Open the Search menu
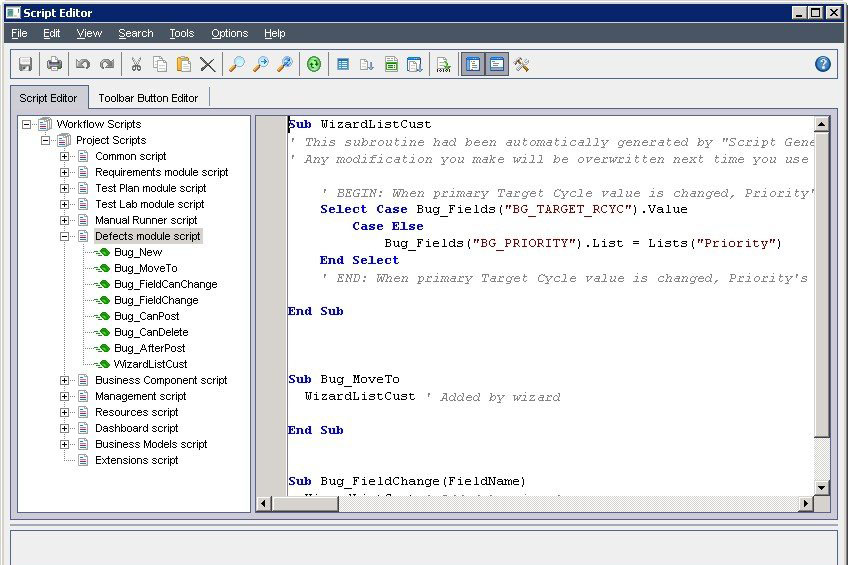The image size is (848, 565). [x=136, y=34]
